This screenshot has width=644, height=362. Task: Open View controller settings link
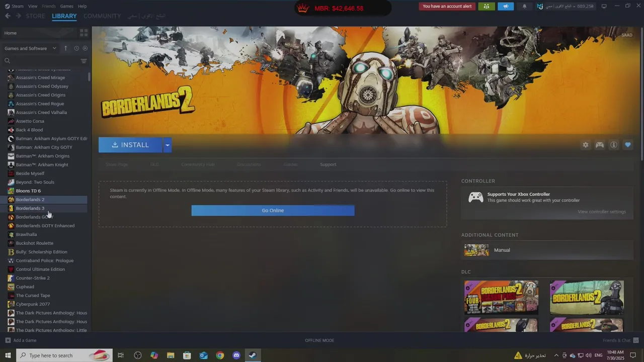602,212
